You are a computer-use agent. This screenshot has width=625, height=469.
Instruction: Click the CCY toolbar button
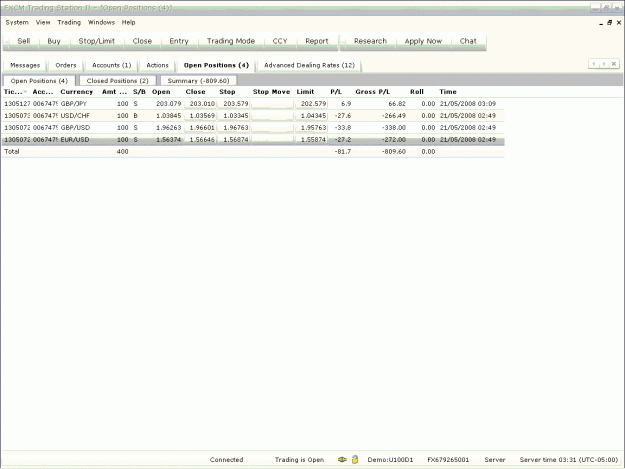280,41
